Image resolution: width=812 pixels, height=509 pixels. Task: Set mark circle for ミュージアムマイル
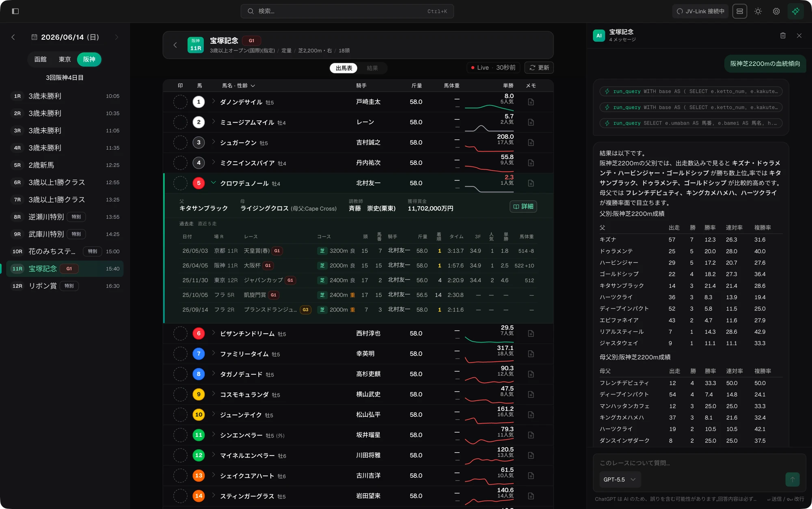[180, 122]
